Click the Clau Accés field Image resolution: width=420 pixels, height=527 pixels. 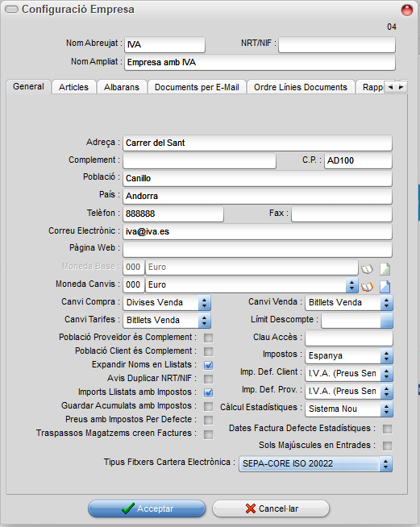point(349,338)
